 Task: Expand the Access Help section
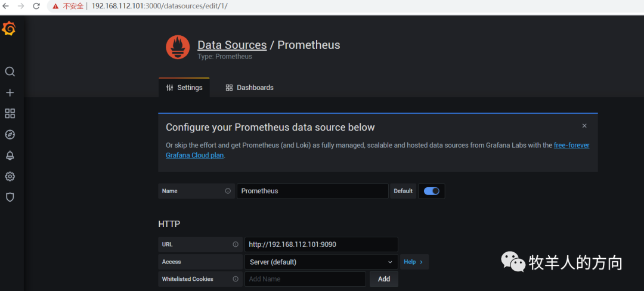[414, 262]
